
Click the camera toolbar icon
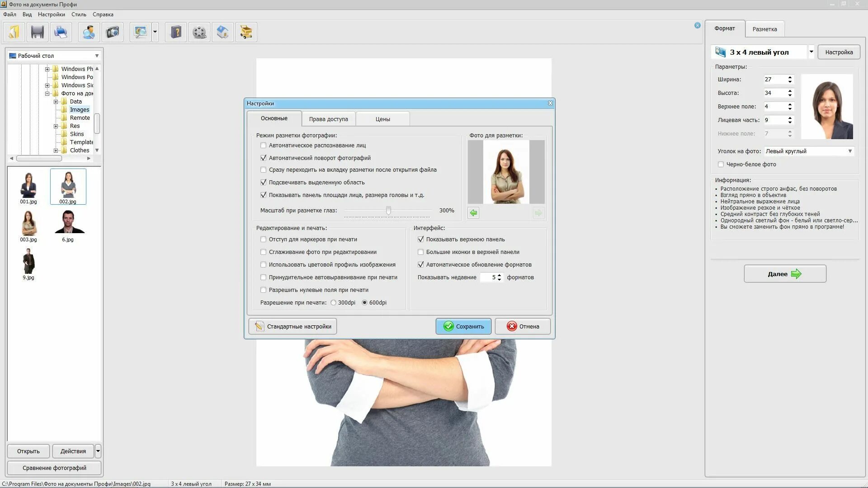[112, 32]
